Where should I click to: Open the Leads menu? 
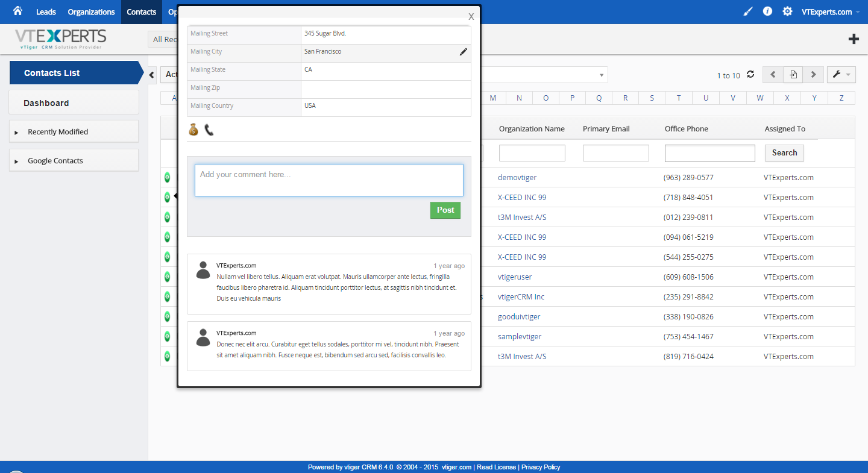click(x=46, y=11)
